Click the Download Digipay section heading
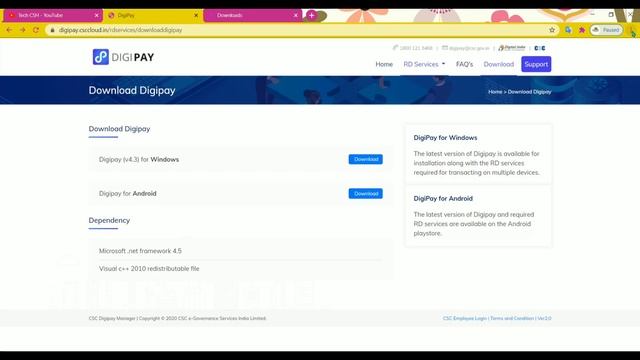Viewport: 640px width, 360px height. click(x=119, y=129)
